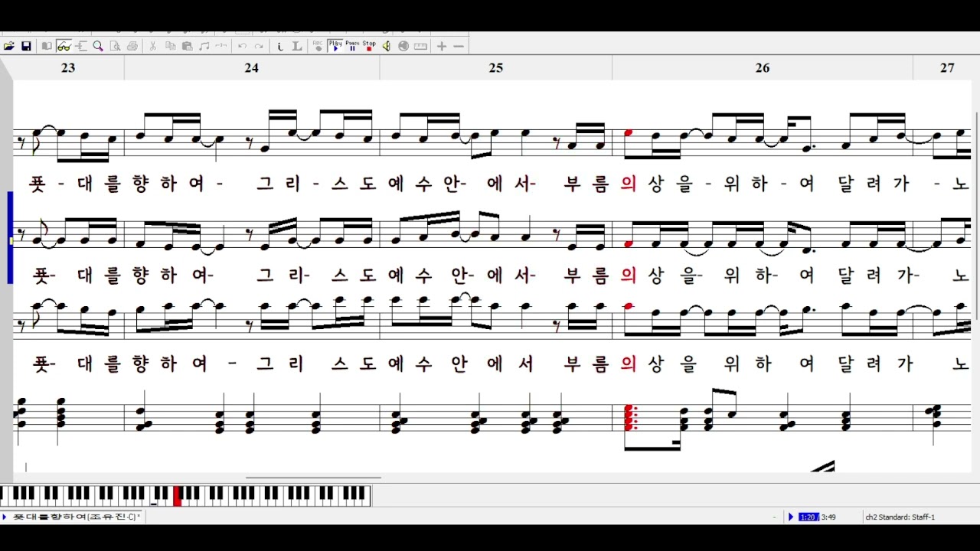
Task: Click the printer icon
Action: point(132,47)
